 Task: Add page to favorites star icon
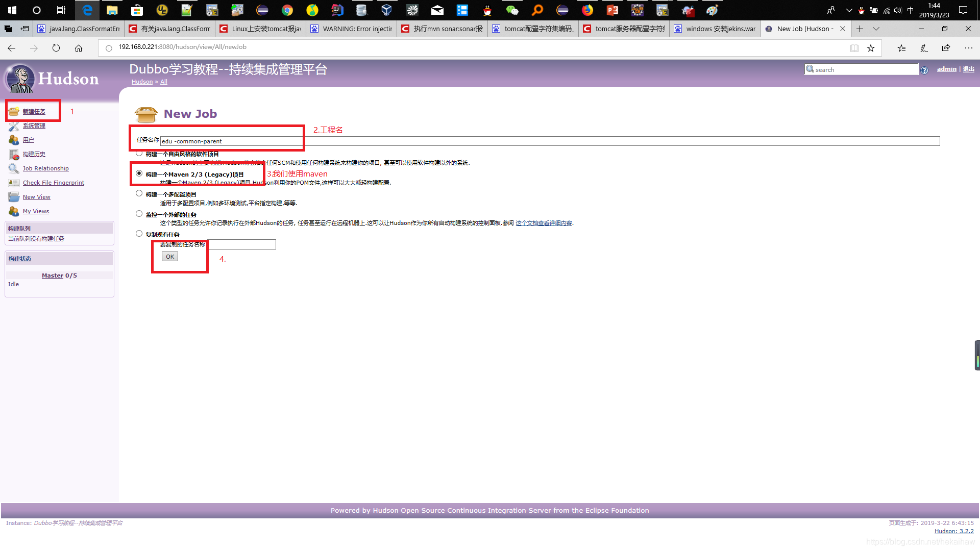871,48
